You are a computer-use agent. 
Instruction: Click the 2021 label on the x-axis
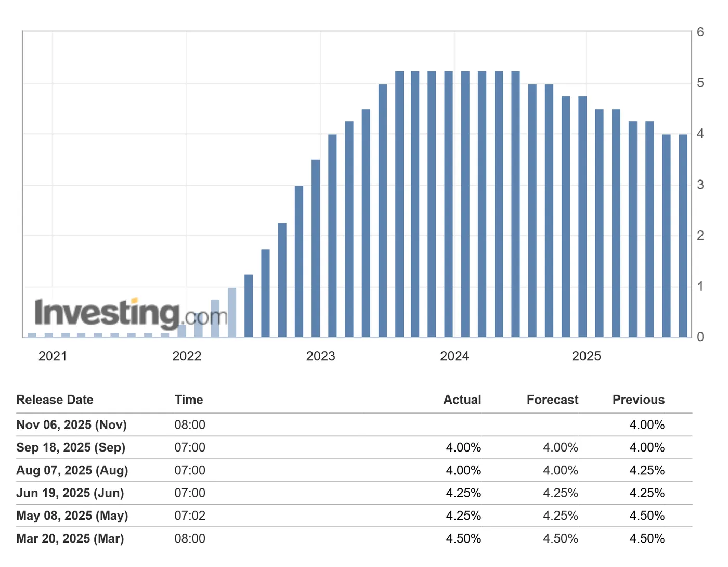[x=53, y=356]
